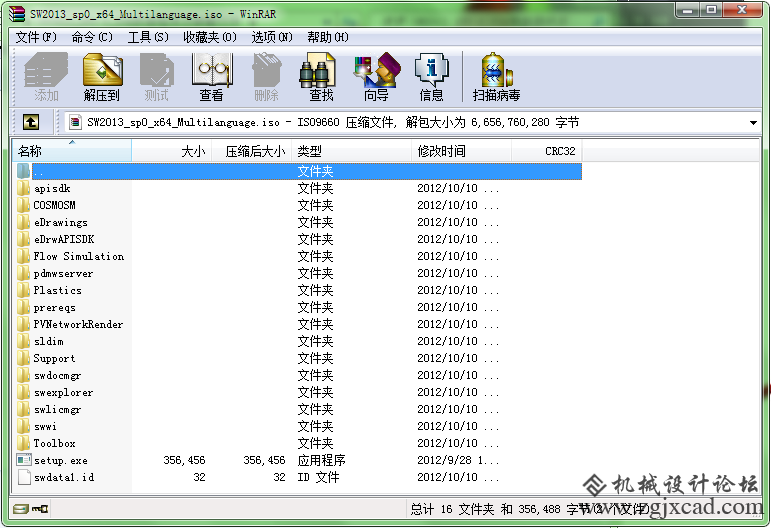Select the PVNetworkRender folder name
The height and width of the screenshot is (528, 771).
[x=78, y=324]
